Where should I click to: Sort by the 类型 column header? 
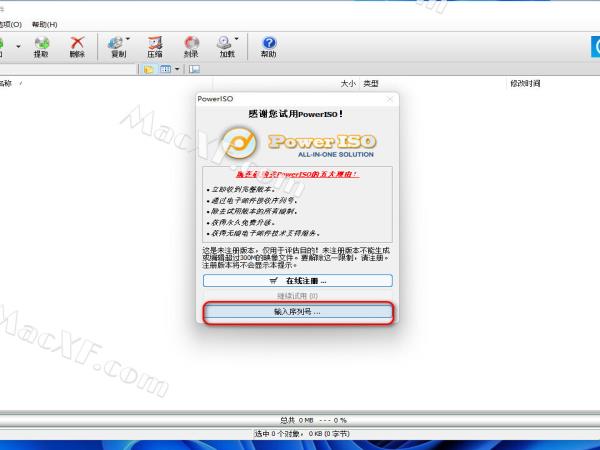tap(371, 83)
